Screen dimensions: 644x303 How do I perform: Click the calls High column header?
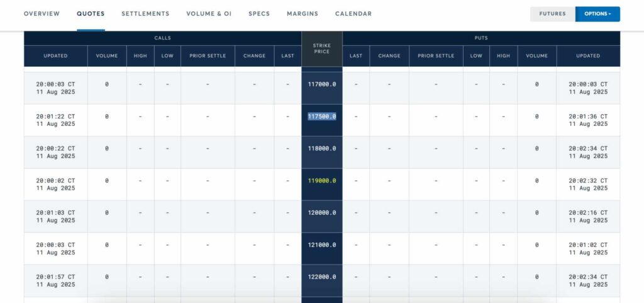[140, 56]
